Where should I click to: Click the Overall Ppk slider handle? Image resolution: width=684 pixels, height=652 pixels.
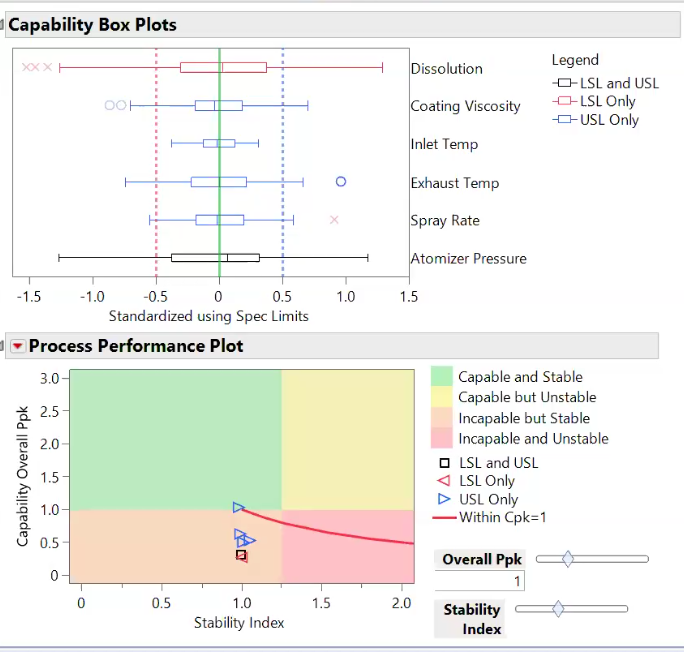[568, 559]
